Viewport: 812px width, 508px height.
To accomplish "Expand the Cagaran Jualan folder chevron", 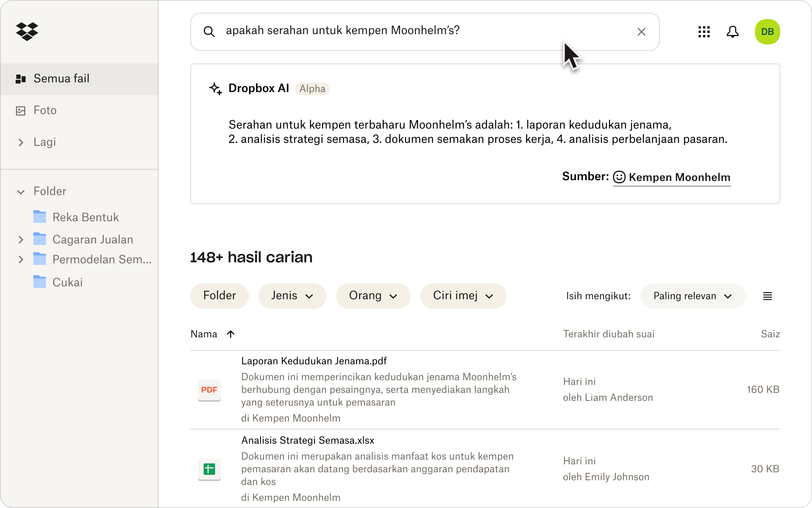I will (x=21, y=239).
